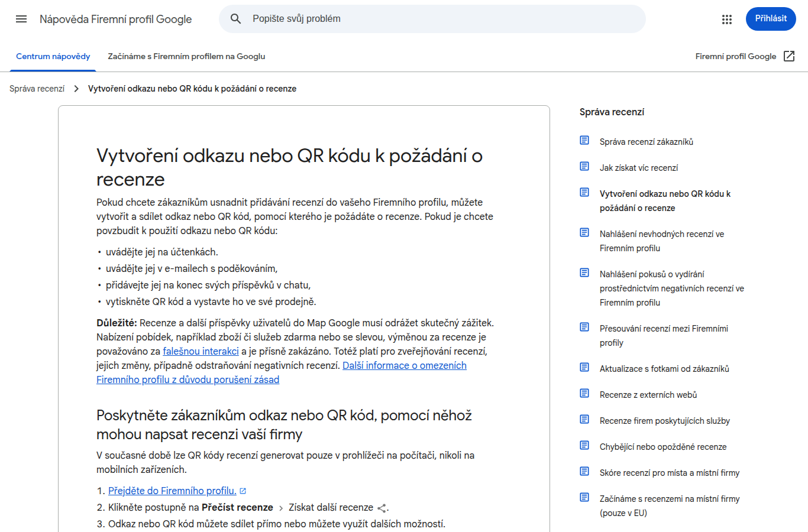
Task: Click the Nápověda Firemní profil Google title
Action: (x=115, y=19)
